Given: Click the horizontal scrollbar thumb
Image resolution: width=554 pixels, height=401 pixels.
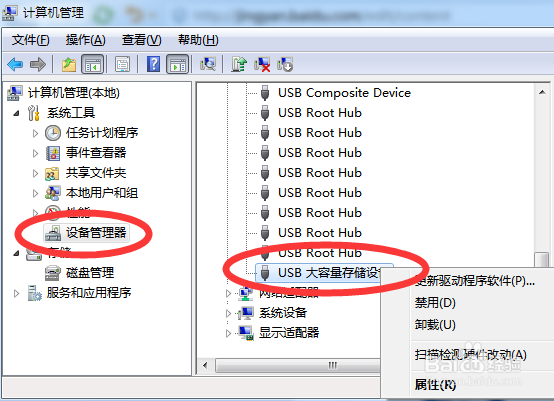Looking at the screenshot, I should point(297,365).
